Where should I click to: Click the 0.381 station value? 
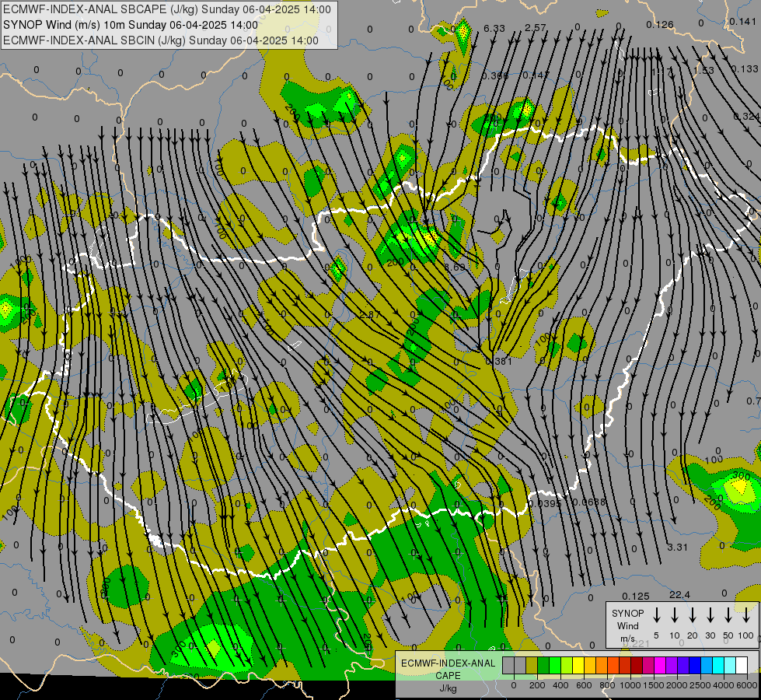498,362
